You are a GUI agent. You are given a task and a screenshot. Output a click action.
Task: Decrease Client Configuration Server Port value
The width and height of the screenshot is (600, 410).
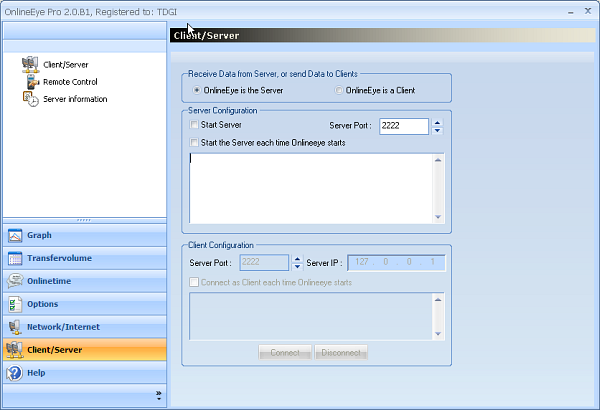(x=297, y=267)
